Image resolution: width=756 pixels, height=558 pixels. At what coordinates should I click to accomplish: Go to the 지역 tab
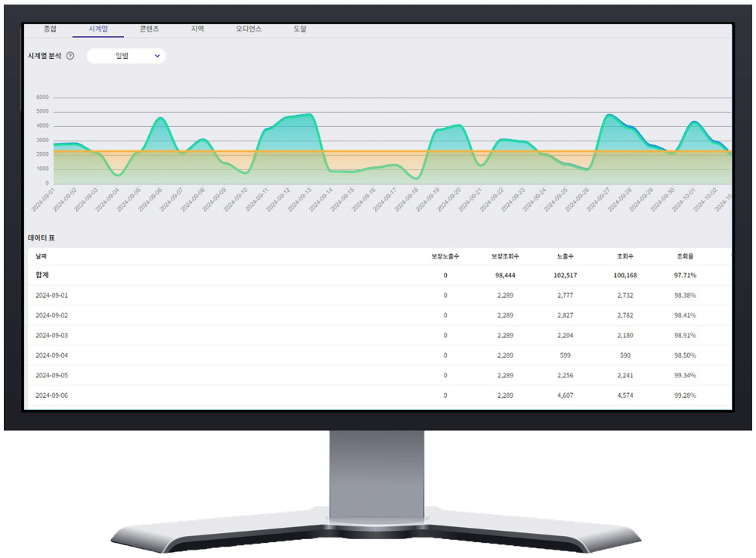click(198, 29)
